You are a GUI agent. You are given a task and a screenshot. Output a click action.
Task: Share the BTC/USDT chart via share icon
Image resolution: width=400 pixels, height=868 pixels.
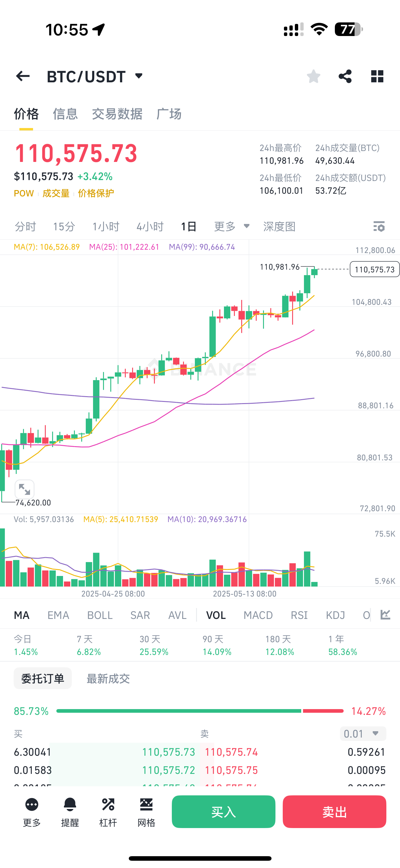coord(345,77)
